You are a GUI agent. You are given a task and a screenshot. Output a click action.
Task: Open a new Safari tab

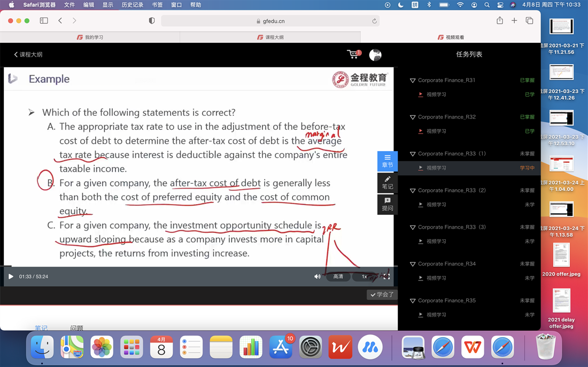[x=514, y=21]
